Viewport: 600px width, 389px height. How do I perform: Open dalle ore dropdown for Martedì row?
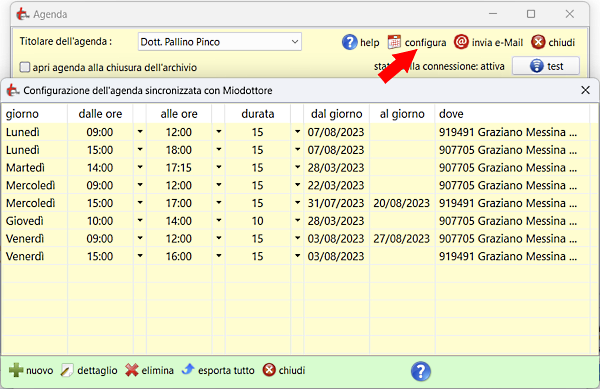click(140, 167)
